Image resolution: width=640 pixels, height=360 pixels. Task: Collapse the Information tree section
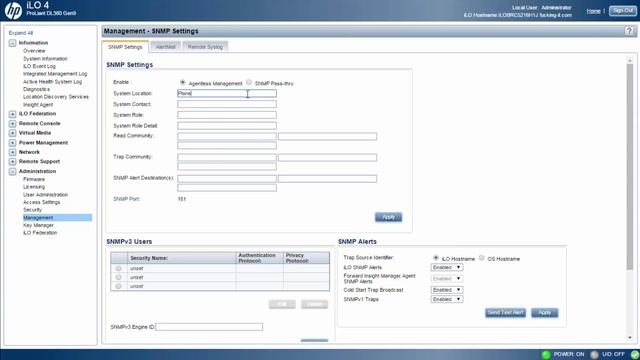(x=13, y=43)
